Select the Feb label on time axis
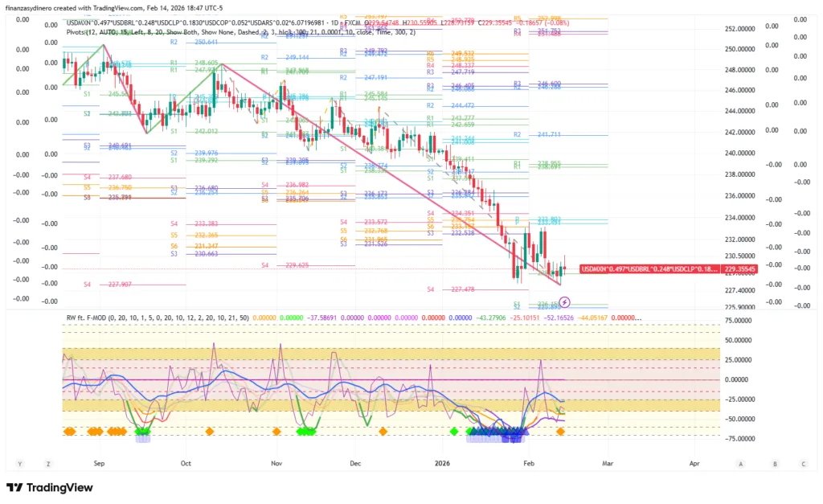This screenshot has width=823, height=504. pyautogui.click(x=528, y=464)
